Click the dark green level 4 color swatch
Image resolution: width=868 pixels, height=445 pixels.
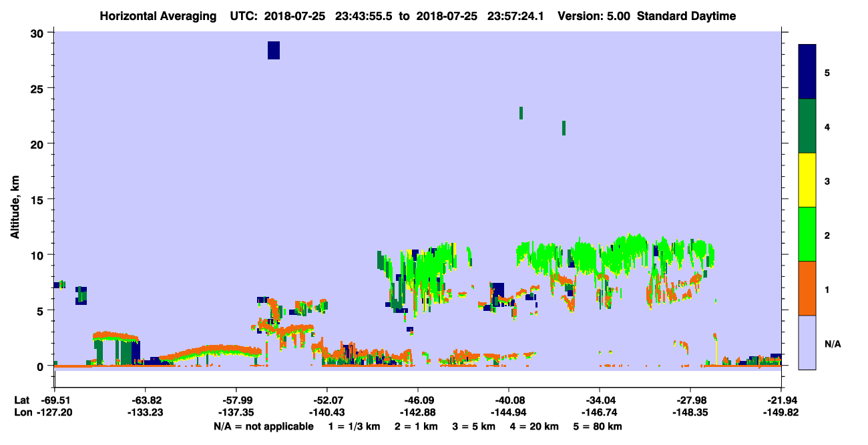pos(807,126)
